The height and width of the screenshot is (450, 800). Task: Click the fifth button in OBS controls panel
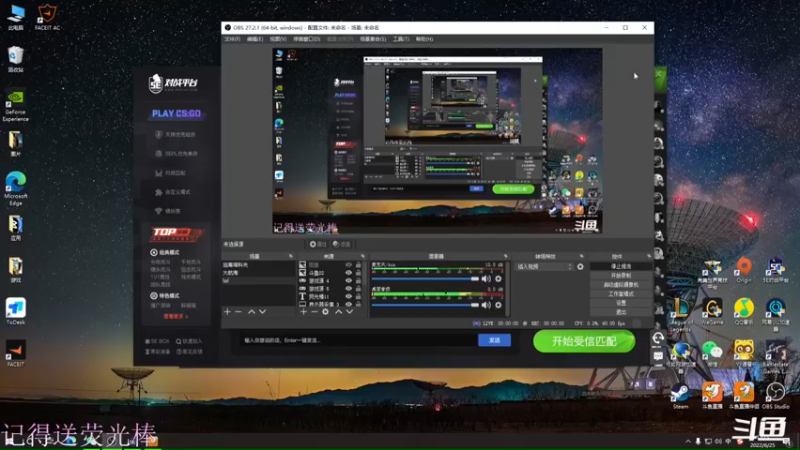621,303
